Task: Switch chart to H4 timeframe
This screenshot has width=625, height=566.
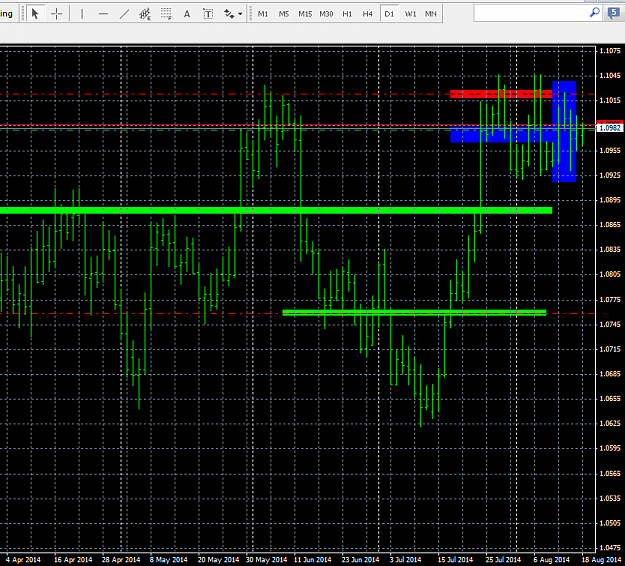Action: tap(368, 14)
